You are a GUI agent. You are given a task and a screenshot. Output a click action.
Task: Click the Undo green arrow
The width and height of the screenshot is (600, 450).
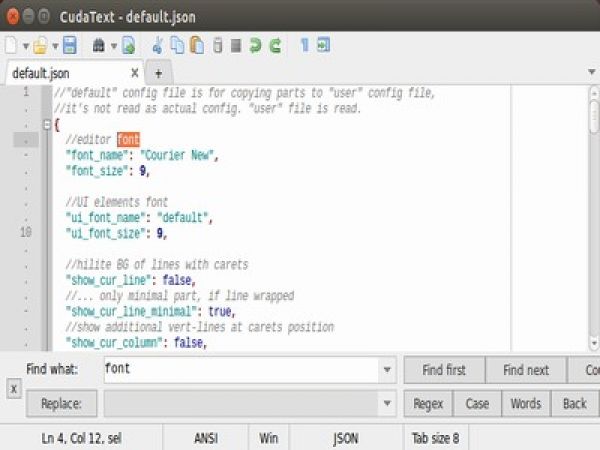click(255, 45)
